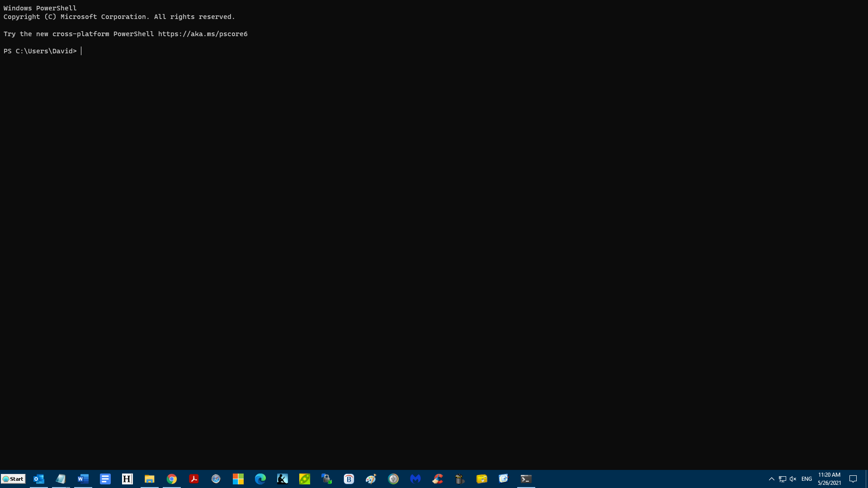Unmute the speaker volume icon
This screenshot has height=488, width=868.
click(793, 479)
